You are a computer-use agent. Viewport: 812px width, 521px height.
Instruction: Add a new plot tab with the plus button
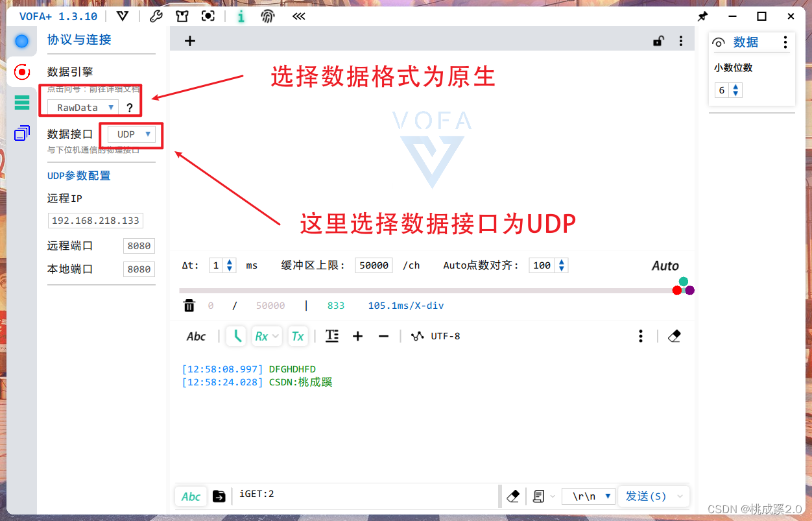coord(189,40)
